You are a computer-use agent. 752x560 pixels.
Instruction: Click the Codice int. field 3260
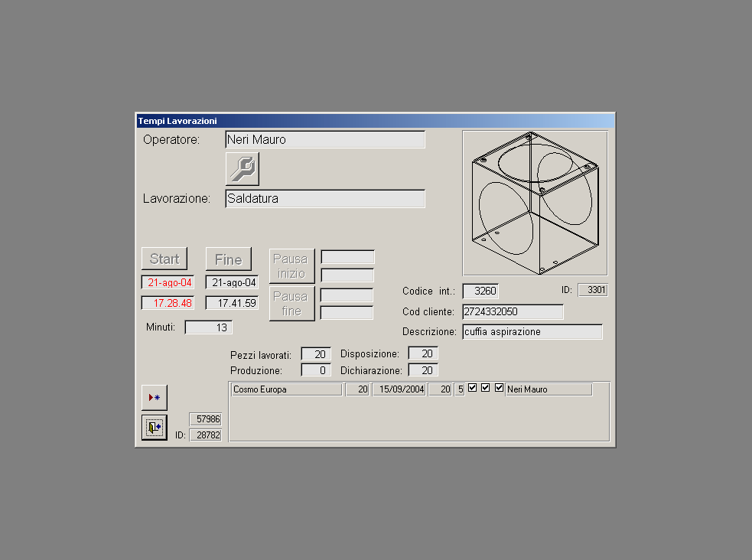(x=480, y=291)
